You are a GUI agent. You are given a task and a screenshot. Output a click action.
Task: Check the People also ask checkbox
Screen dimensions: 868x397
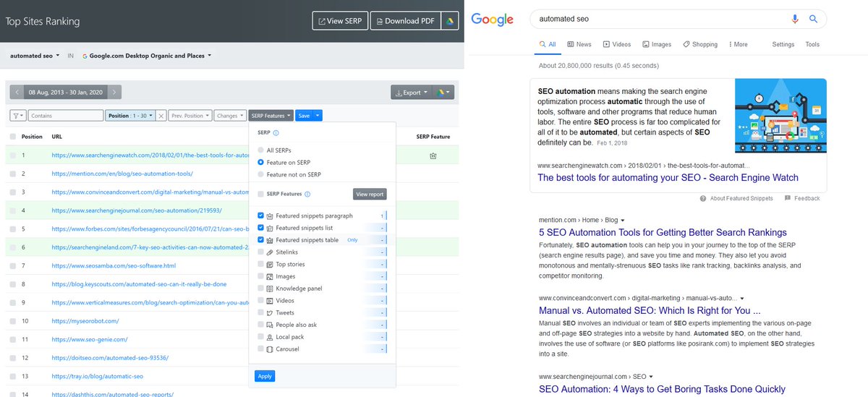click(x=261, y=325)
